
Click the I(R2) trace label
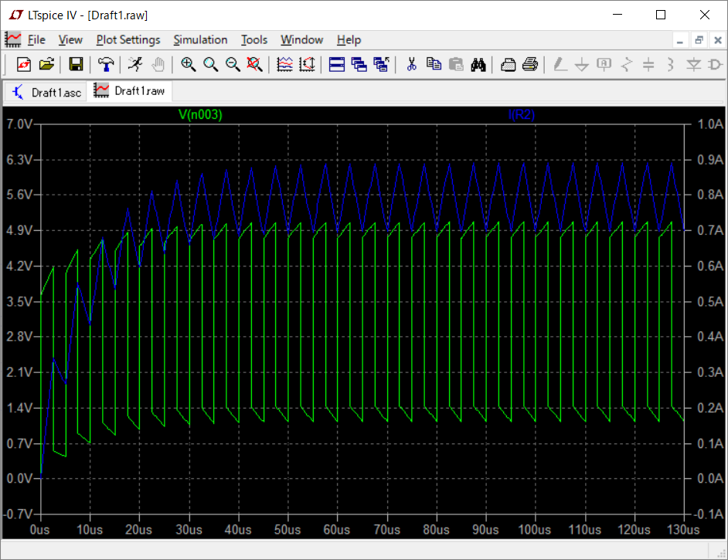tap(522, 114)
